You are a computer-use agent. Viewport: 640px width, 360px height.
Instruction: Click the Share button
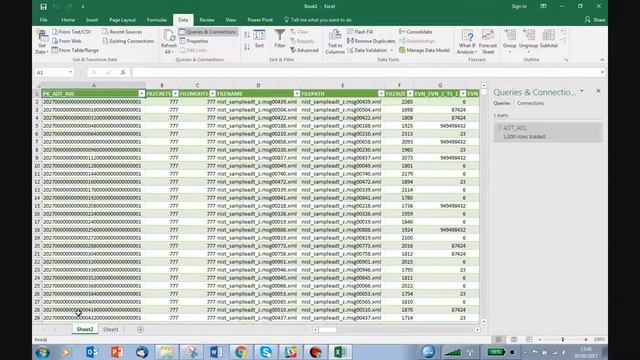(x=595, y=20)
